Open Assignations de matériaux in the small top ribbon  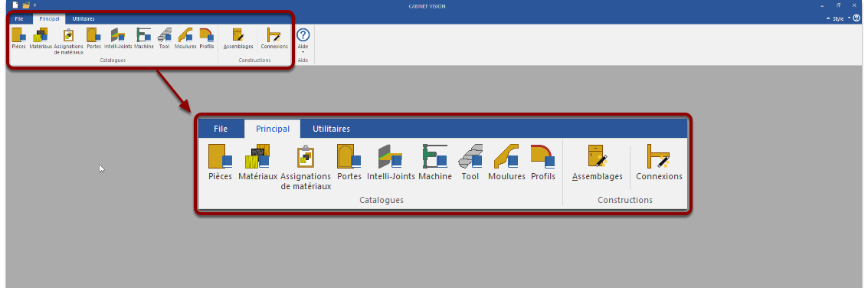69,41
